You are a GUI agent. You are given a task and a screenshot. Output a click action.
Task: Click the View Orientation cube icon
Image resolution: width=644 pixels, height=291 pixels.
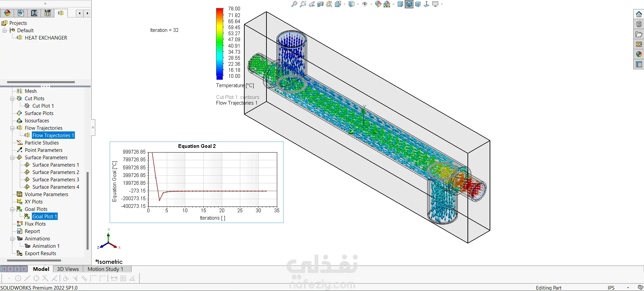338,4
